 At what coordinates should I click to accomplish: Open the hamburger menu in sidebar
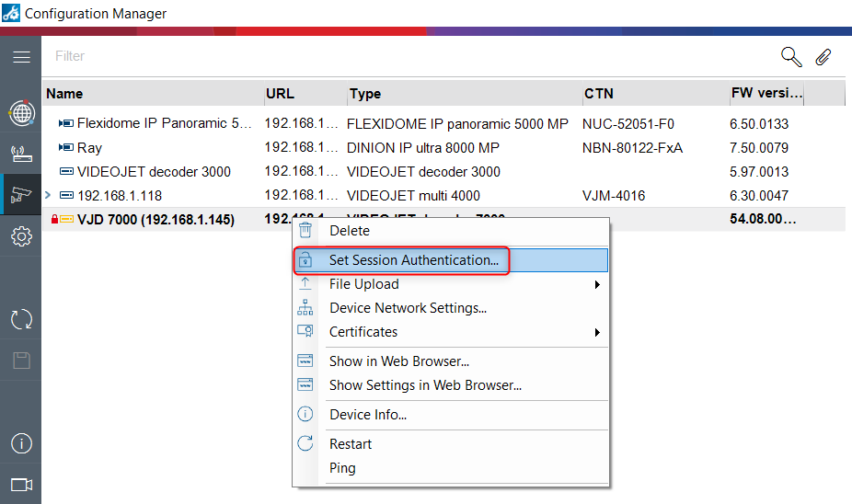pyautogui.click(x=20, y=57)
